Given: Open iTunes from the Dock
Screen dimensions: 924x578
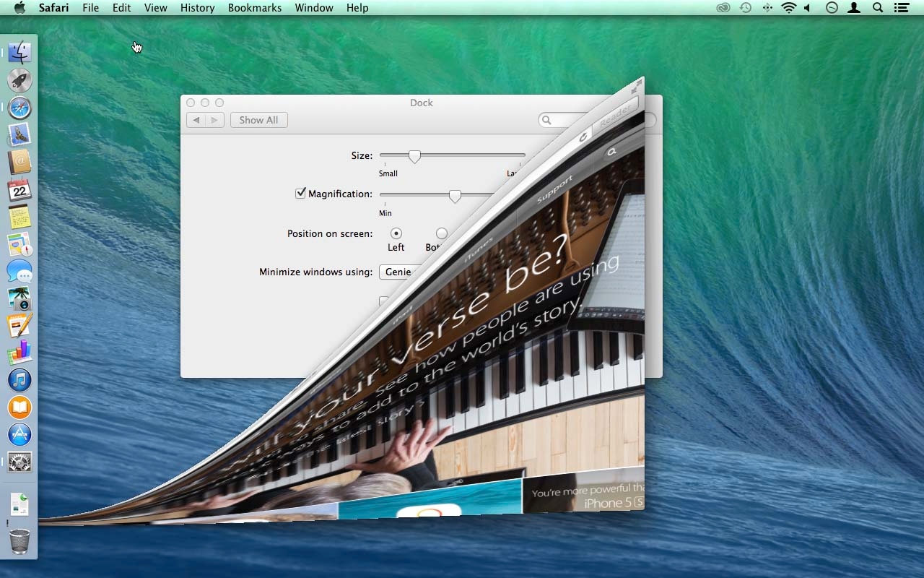Looking at the screenshot, I should point(19,379).
